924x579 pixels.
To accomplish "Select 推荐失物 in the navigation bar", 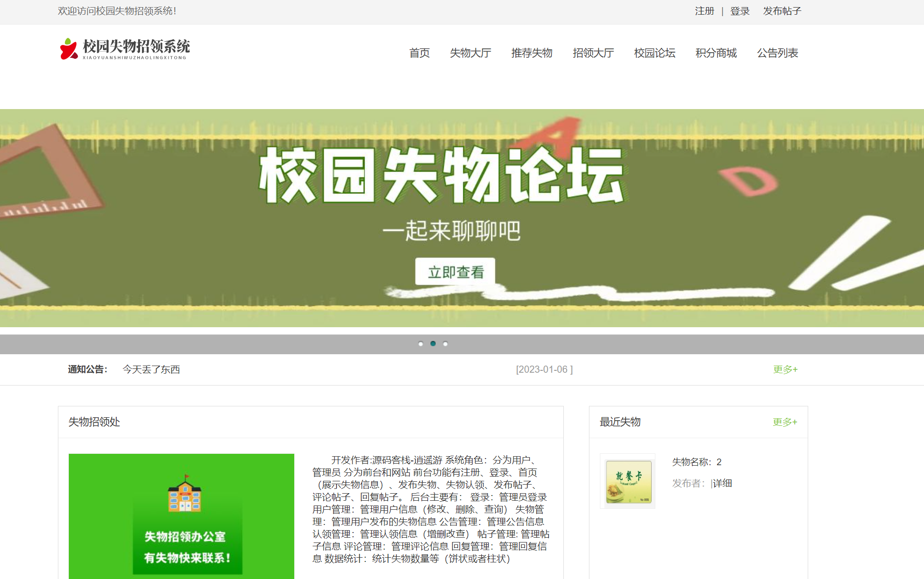I will tap(532, 53).
